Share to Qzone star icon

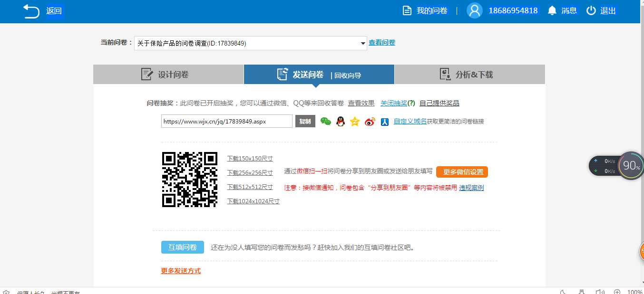(355, 122)
